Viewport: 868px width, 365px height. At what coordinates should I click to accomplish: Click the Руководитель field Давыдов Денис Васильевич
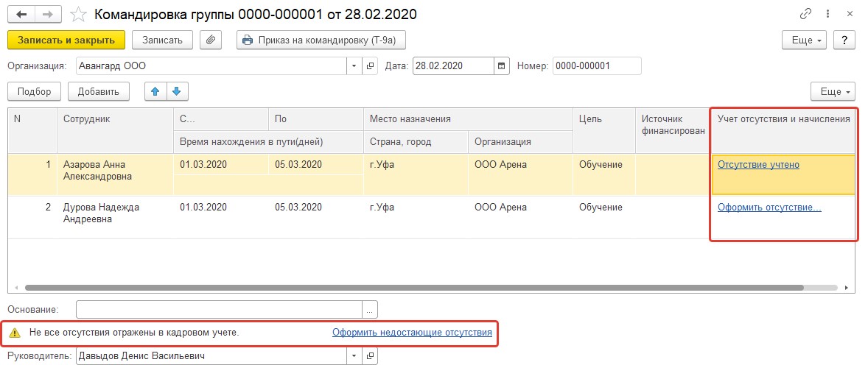(212, 355)
